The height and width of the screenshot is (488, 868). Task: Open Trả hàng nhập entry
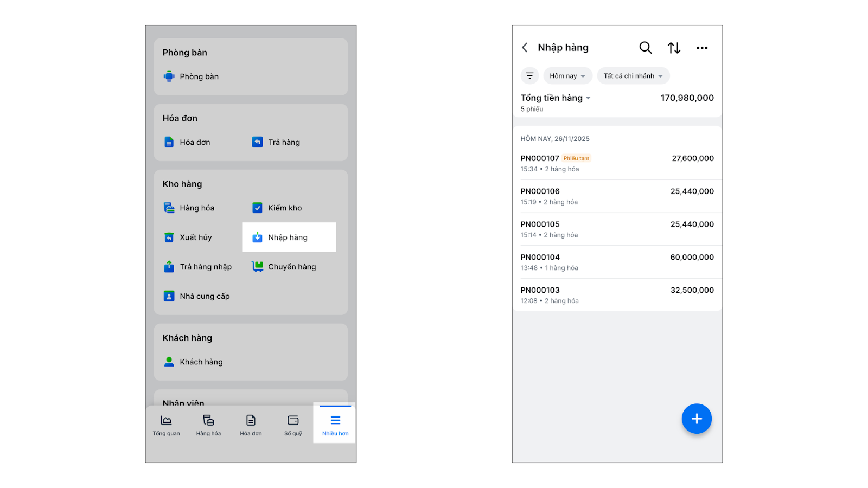205,267
